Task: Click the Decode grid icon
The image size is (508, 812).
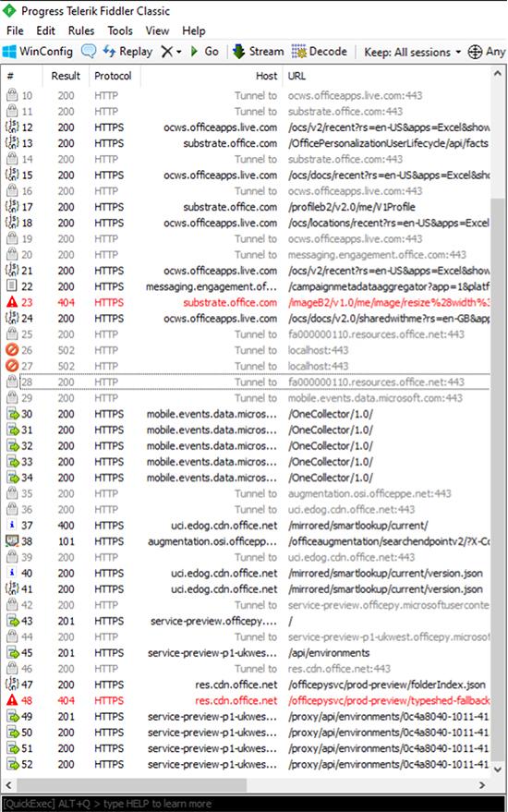Action: [x=298, y=51]
